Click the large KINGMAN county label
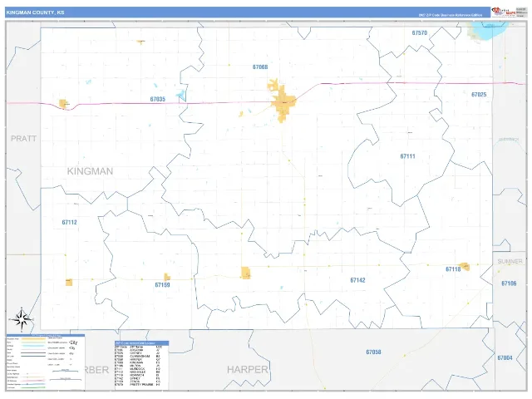Image resolution: width=532 pixels, height=399 pixels. click(x=90, y=171)
